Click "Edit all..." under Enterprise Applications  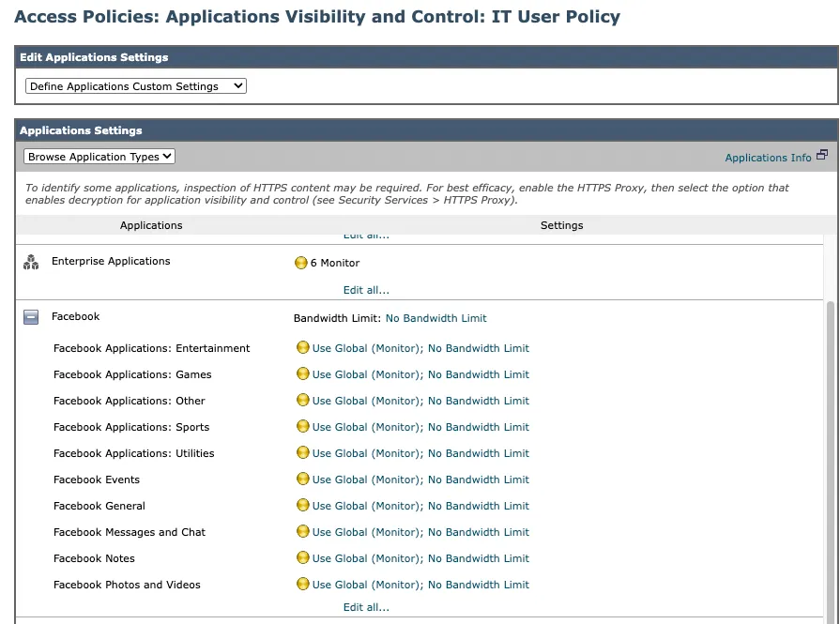[x=366, y=290]
